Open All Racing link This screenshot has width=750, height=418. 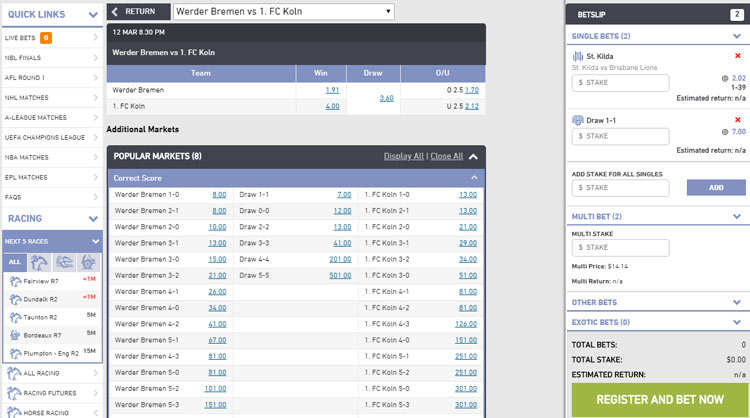(52, 373)
